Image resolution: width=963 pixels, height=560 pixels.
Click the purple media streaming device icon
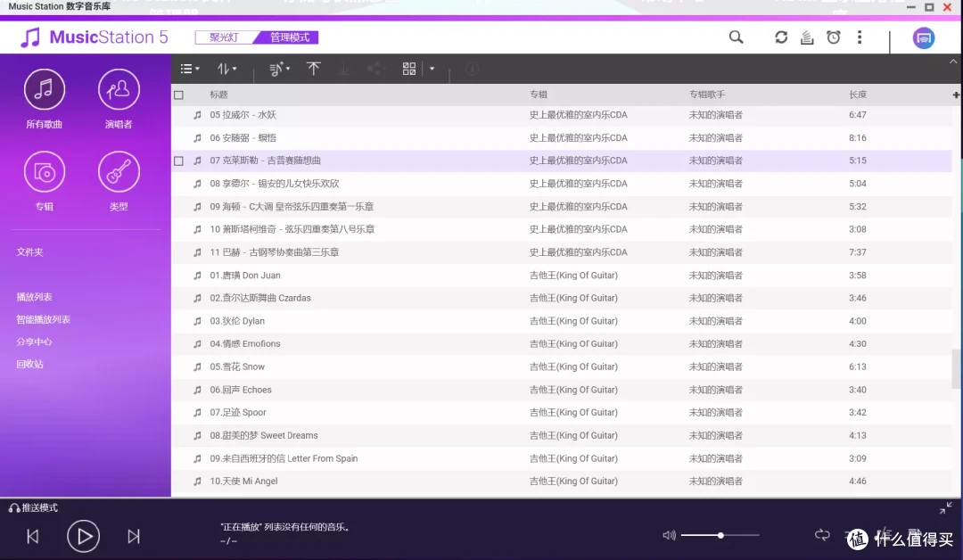point(924,38)
